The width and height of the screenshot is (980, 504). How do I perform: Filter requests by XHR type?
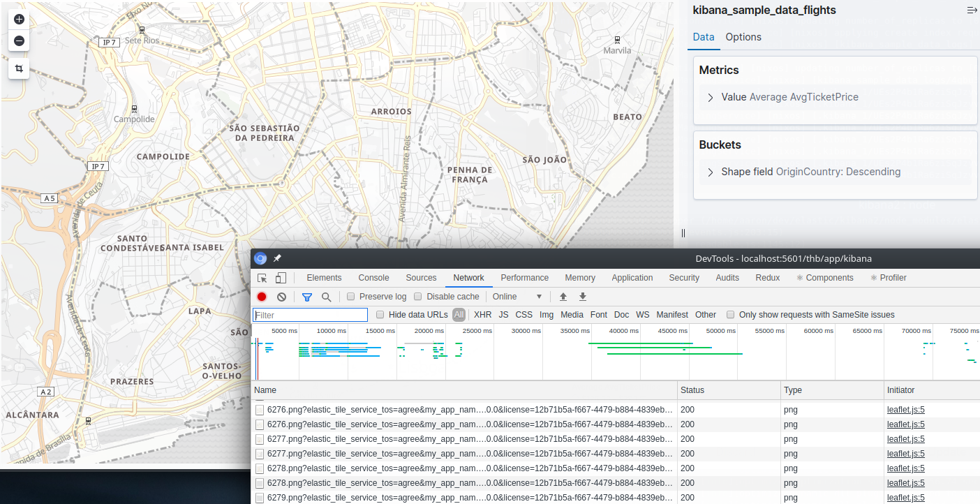(482, 315)
